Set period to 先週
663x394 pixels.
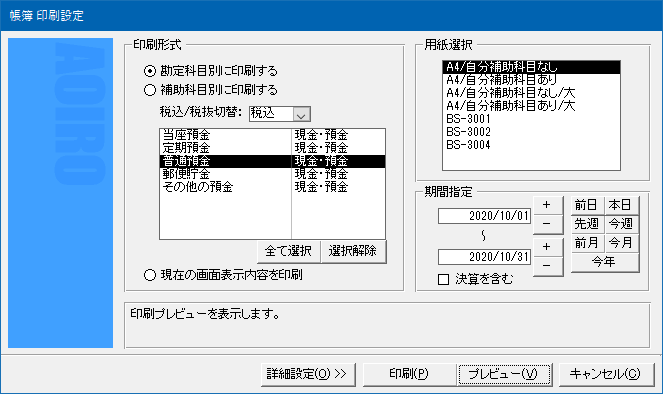587,224
